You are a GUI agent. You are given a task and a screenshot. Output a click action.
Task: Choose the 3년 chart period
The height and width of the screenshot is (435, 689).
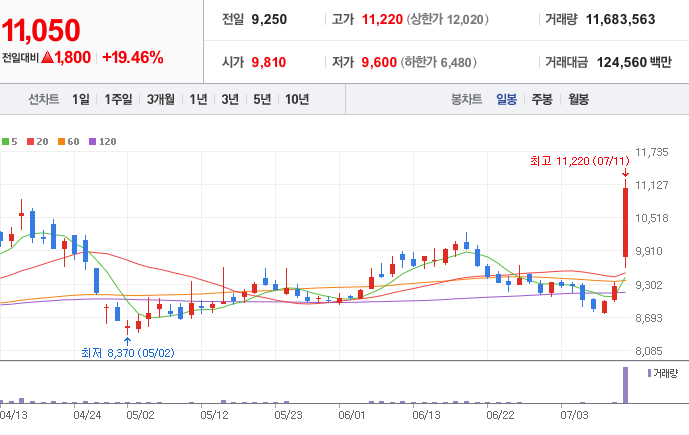[230, 99]
